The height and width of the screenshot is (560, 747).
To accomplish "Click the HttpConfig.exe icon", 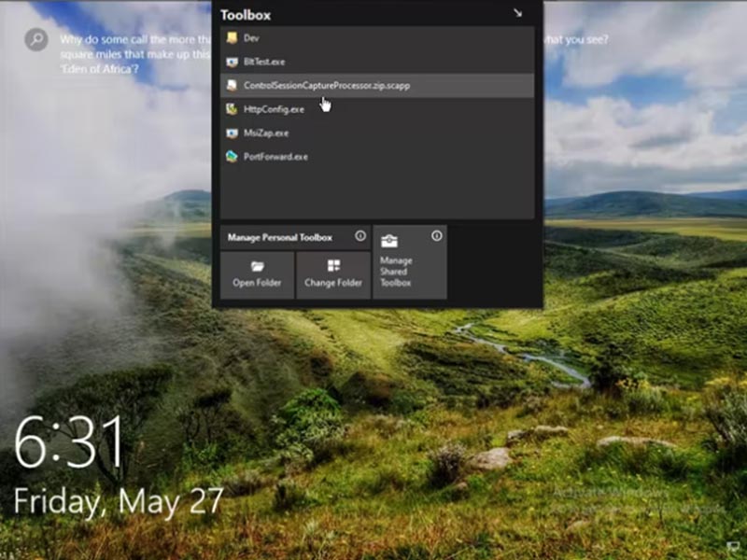I will pyautogui.click(x=232, y=109).
